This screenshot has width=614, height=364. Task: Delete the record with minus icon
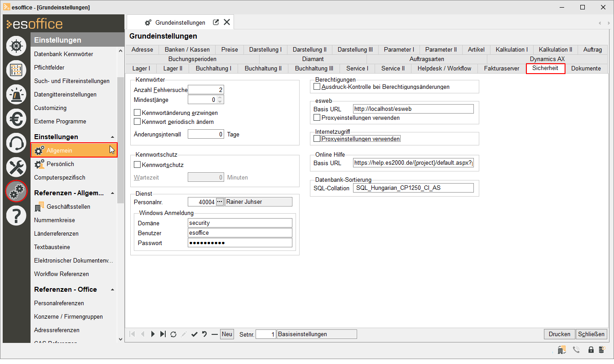coord(215,334)
